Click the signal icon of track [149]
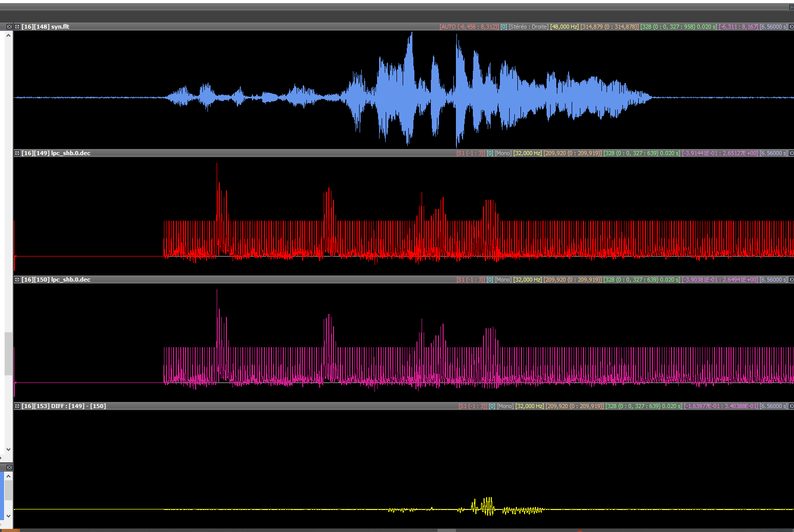The height and width of the screenshot is (532, 794). 17,153
